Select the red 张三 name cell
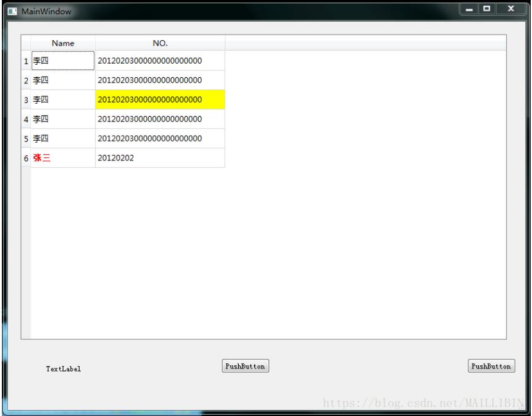Image resolution: width=532 pixels, height=416 pixels. [x=63, y=158]
